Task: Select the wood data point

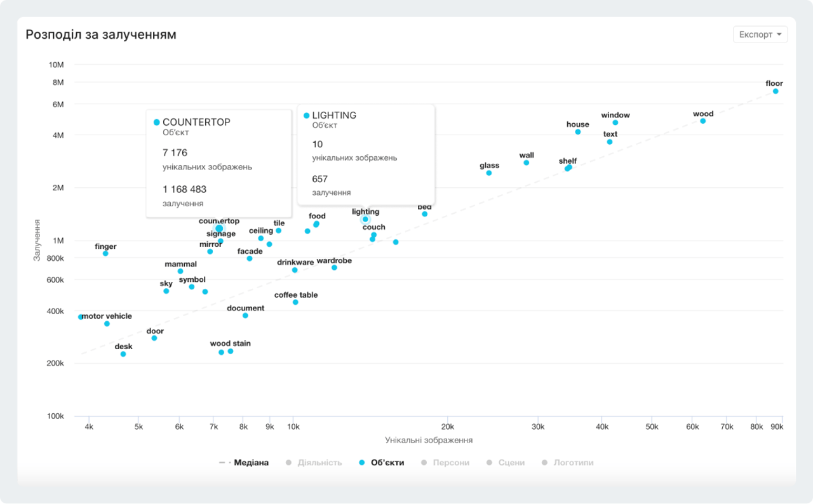Action: point(703,121)
